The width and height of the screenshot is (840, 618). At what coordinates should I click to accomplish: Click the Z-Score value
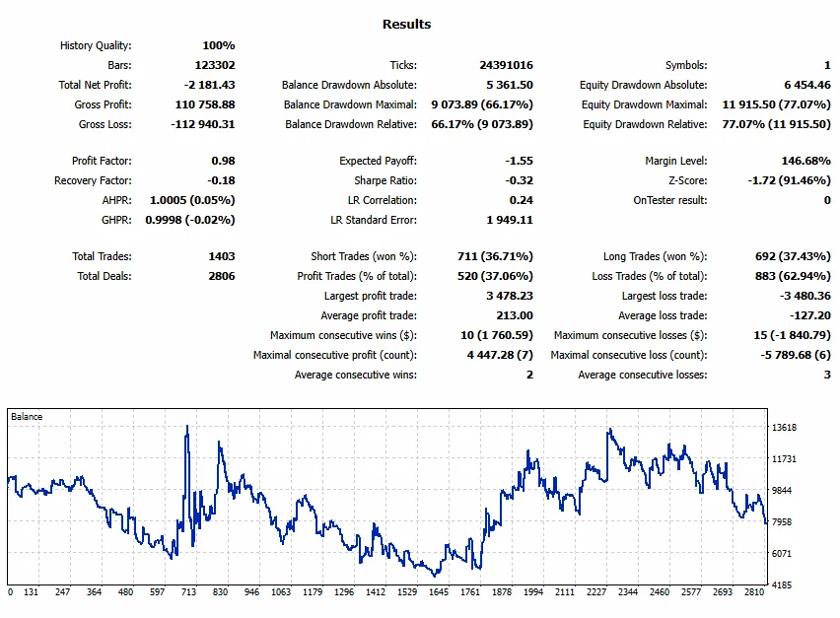click(x=789, y=180)
